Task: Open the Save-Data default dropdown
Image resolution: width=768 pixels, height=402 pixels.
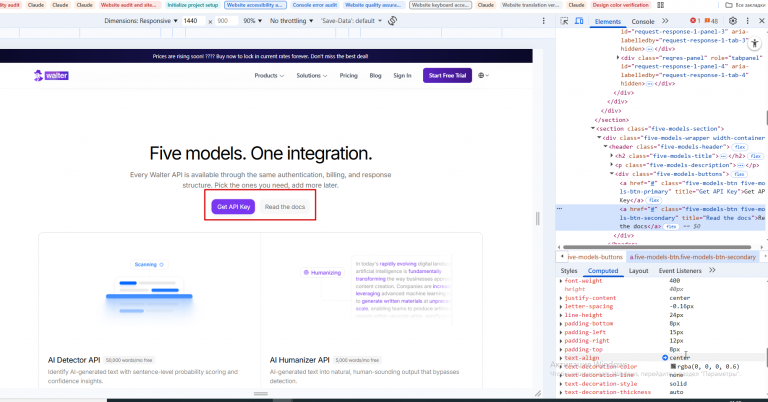Action: tap(351, 21)
